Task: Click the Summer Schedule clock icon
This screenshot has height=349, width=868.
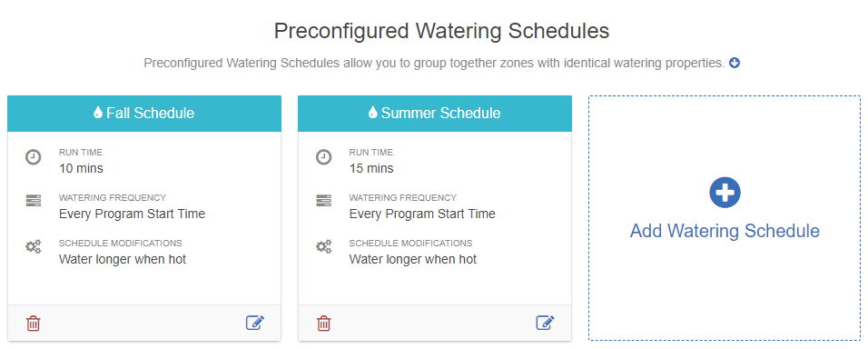Action: tap(323, 157)
